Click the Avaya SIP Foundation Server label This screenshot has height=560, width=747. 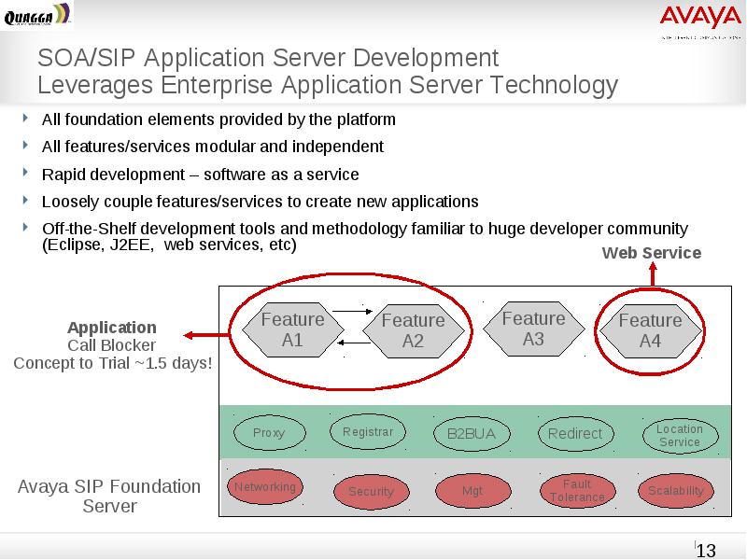pyautogui.click(x=109, y=497)
